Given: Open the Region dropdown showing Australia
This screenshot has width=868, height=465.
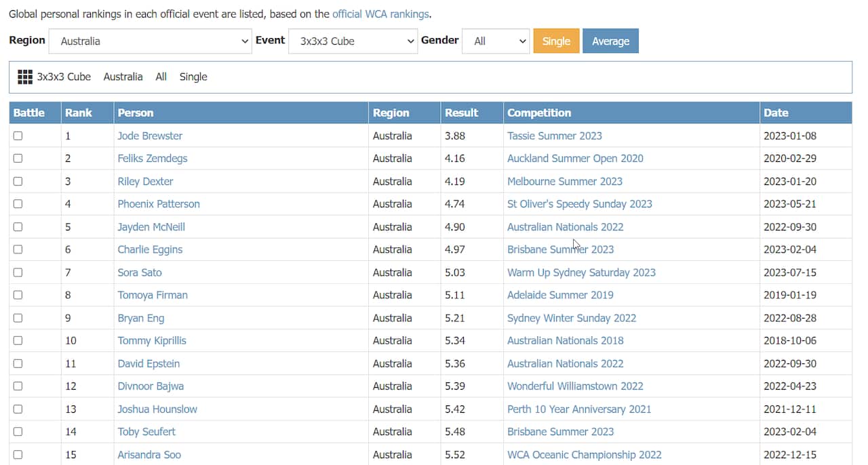Looking at the screenshot, I should click(x=151, y=41).
